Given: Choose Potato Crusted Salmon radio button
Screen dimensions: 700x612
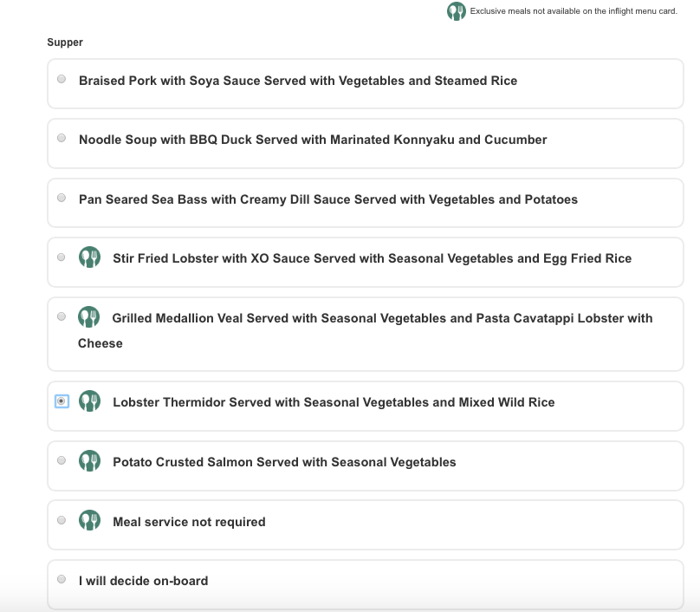Looking at the screenshot, I should click(62, 460).
